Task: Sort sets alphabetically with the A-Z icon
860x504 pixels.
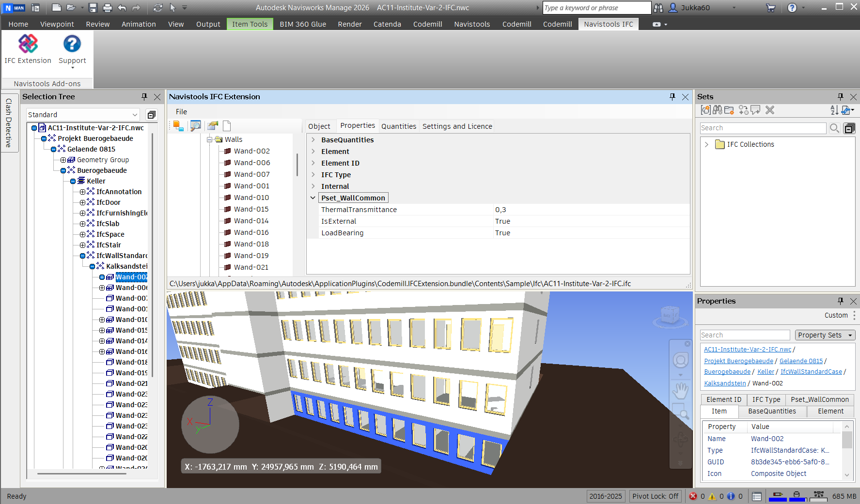Action: (834, 110)
